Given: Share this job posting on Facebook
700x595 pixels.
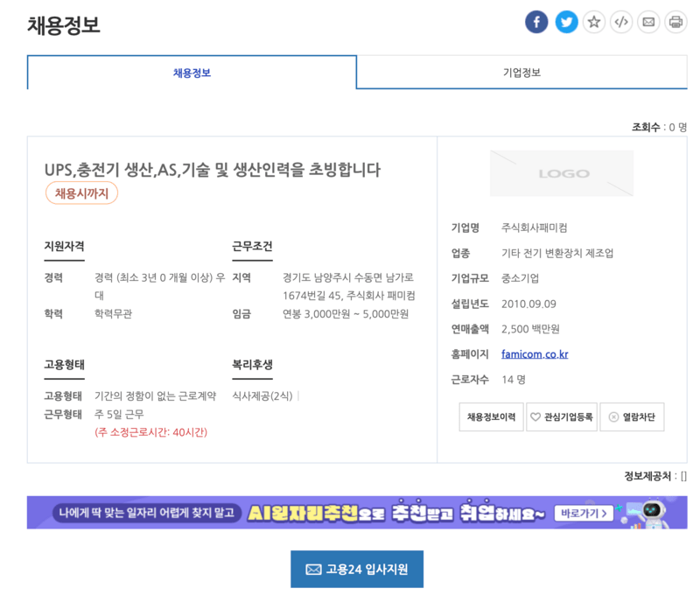Looking at the screenshot, I should click(x=536, y=22).
